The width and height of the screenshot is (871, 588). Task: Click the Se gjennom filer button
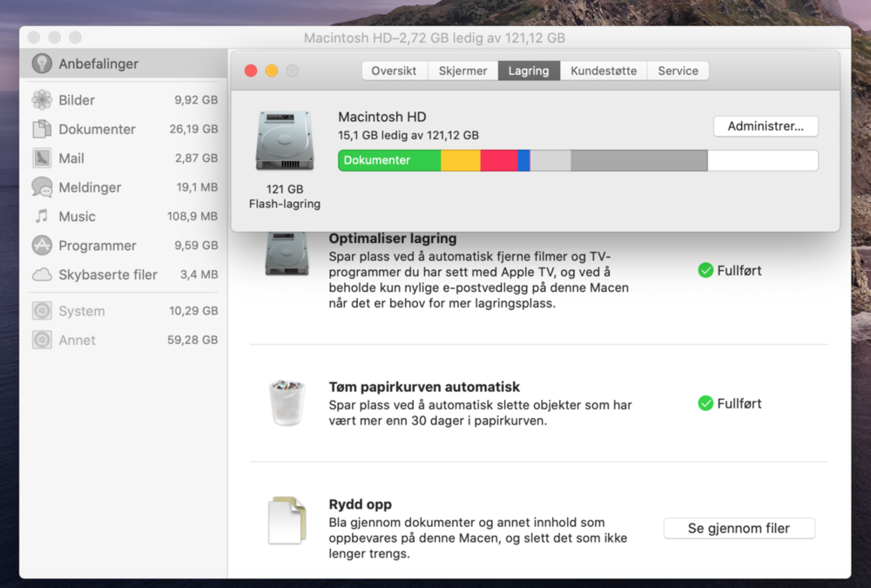coord(739,528)
